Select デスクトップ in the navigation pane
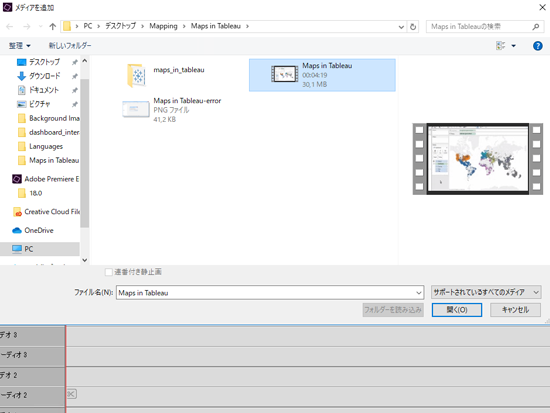The image size is (550, 413). point(44,62)
